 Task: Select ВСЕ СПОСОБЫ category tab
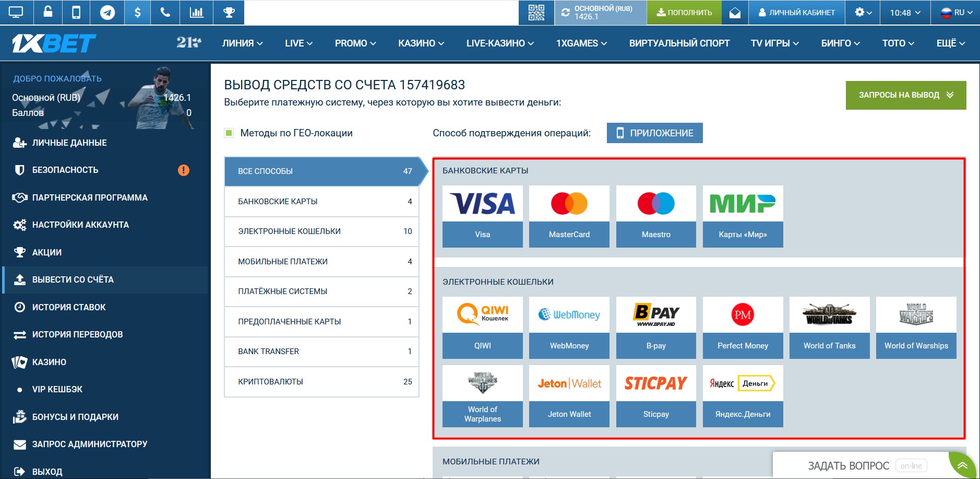tap(323, 171)
